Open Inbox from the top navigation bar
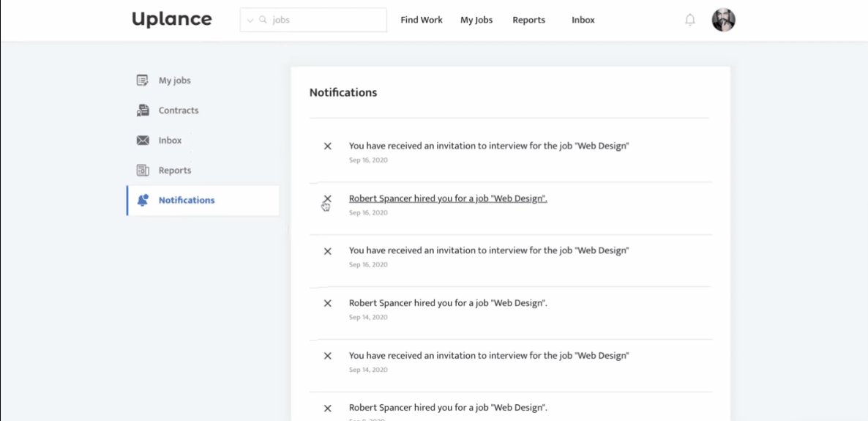Image resolution: width=868 pixels, height=421 pixels. (583, 21)
